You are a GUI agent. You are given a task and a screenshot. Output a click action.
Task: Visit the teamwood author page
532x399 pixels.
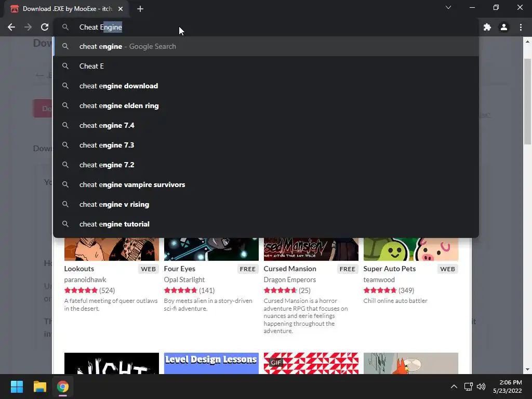tap(379, 280)
